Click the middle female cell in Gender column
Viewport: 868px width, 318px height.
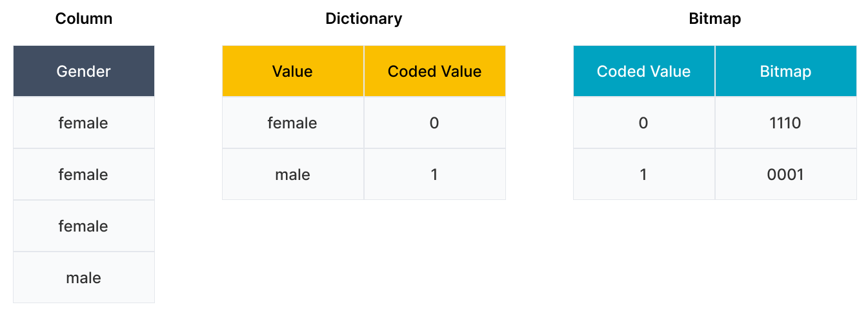[x=84, y=174]
